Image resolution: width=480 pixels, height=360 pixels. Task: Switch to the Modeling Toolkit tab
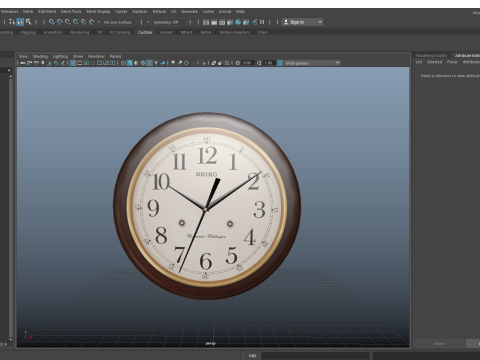pyautogui.click(x=431, y=56)
